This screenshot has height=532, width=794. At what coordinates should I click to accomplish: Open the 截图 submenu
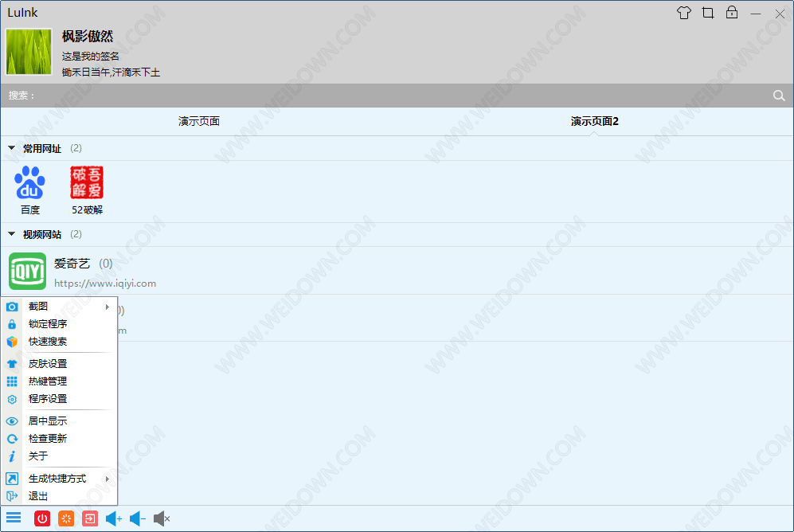(x=59, y=307)
